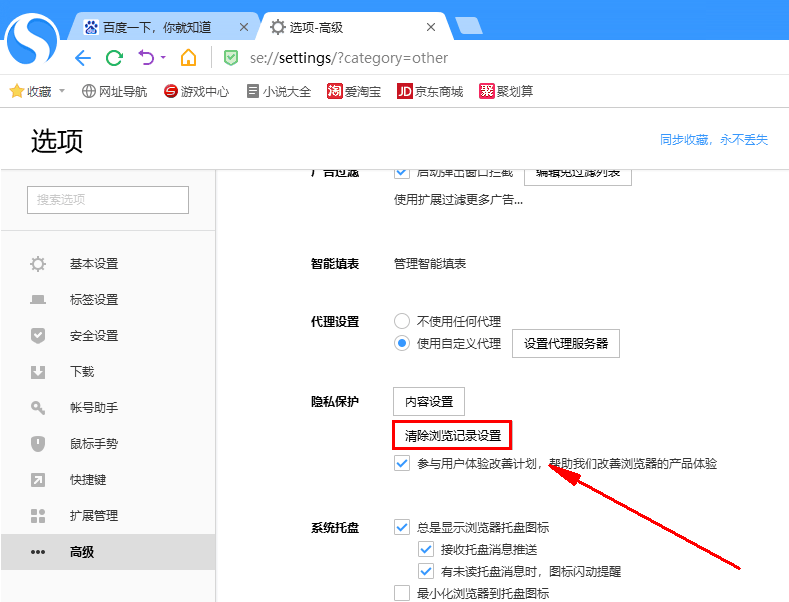
Task: Open the 网址导航 bookmark
Action: coord(114,91)
